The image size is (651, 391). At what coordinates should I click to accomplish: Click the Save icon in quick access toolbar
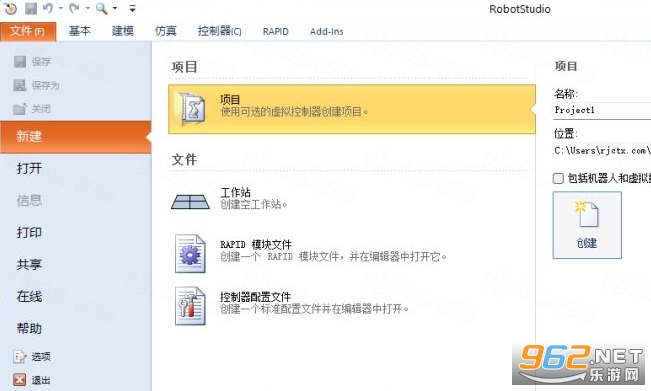[x=31, y=8]
